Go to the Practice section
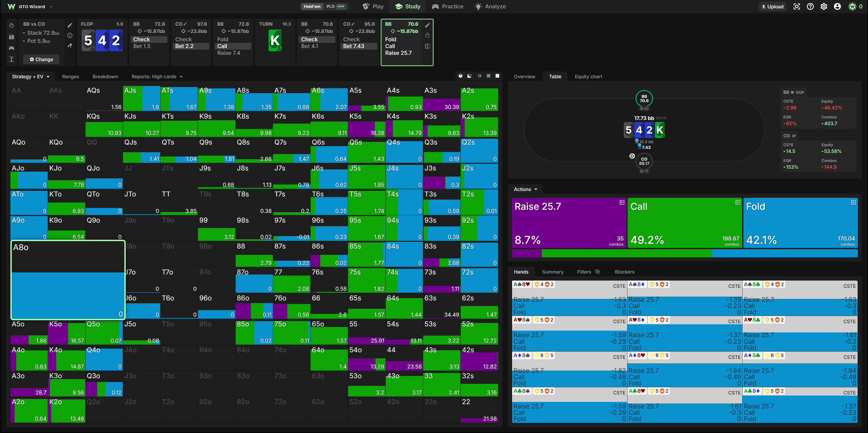The height and width of the screenshot is (433, 868). coord(448,6)
